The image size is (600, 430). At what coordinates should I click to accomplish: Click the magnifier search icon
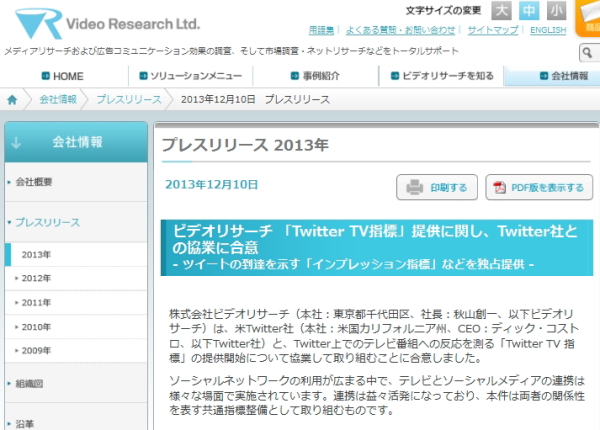coord(588,53)
